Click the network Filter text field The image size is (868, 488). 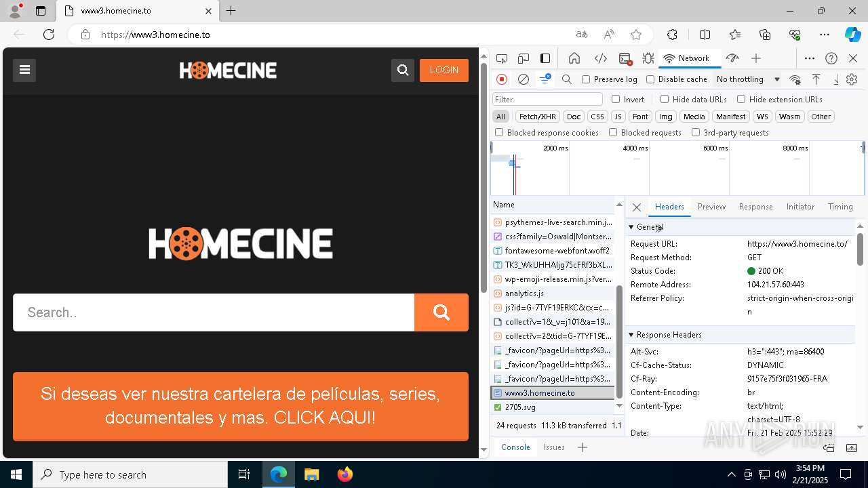(x=547, y=99)
